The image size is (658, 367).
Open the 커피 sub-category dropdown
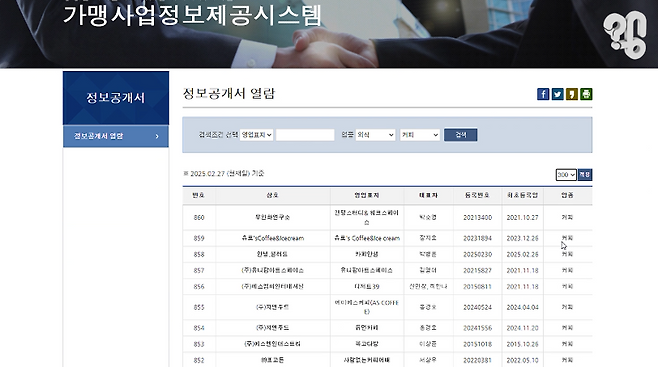click(420, 135)
